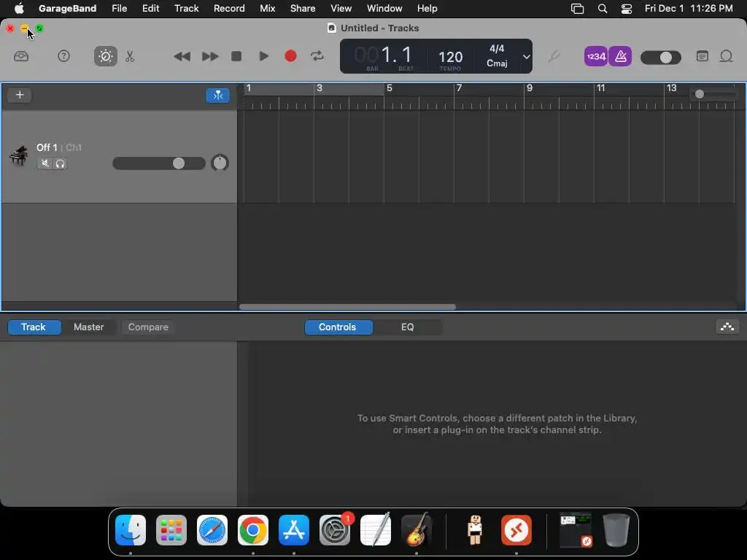This screenshot has width=747, height=560.
Task: Rewind the playhead
Action: [x=182, y=57]
